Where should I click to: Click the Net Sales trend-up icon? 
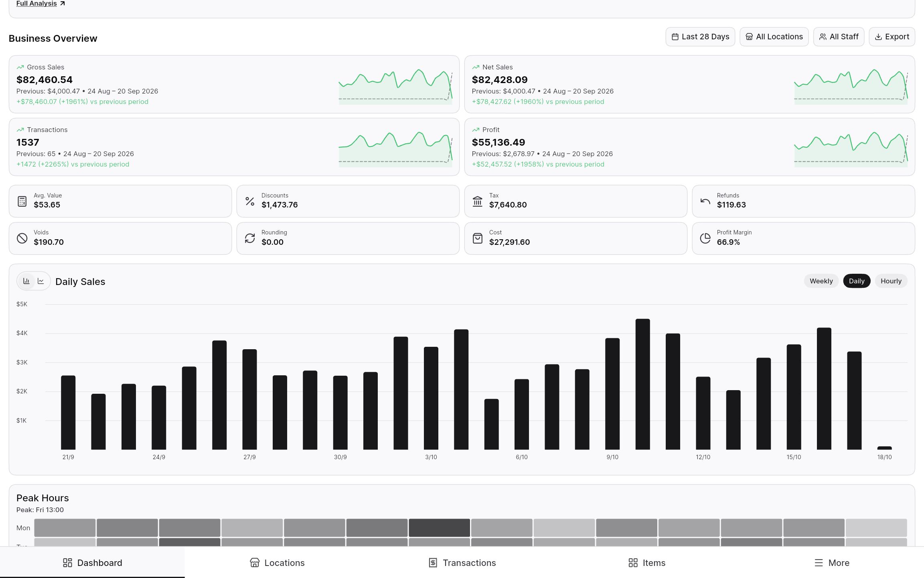(x=476, y=67)
